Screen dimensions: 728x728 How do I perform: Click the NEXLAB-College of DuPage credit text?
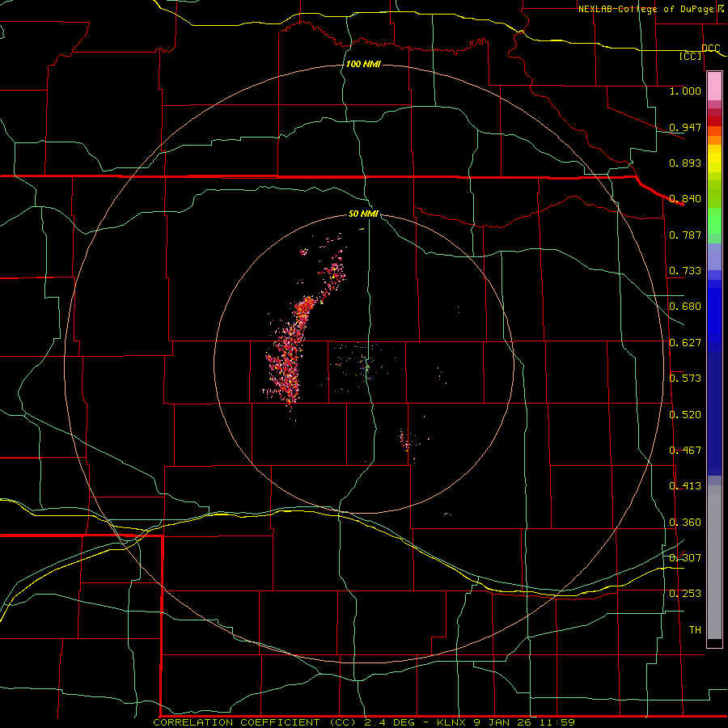(647, 9)
